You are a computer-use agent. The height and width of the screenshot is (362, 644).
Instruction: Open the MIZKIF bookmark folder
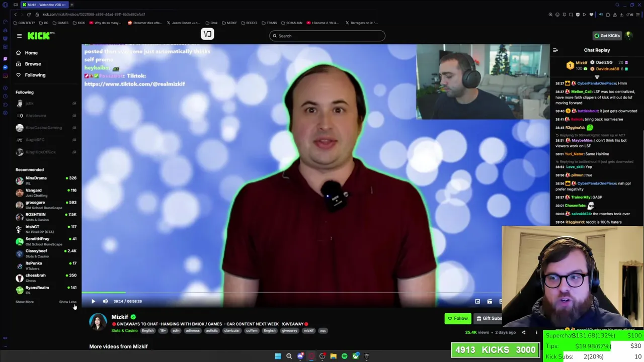[x=229, y=23]
